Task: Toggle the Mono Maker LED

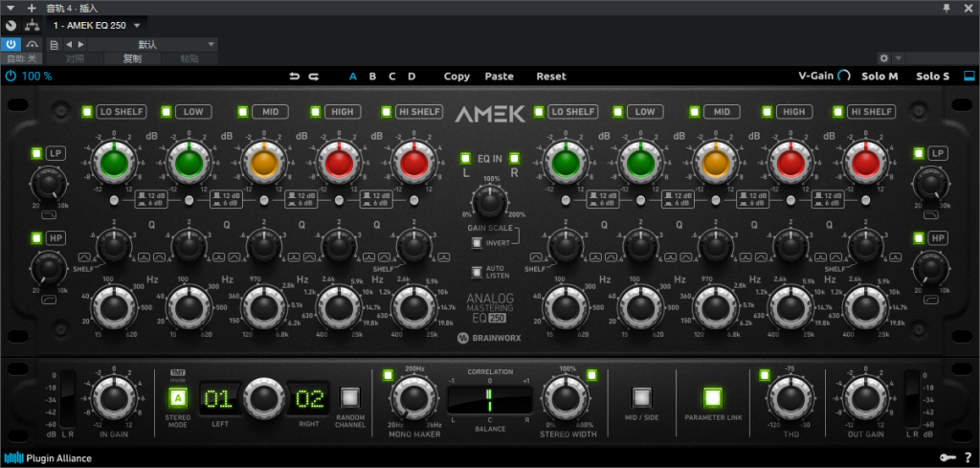Action: point(389,375)
